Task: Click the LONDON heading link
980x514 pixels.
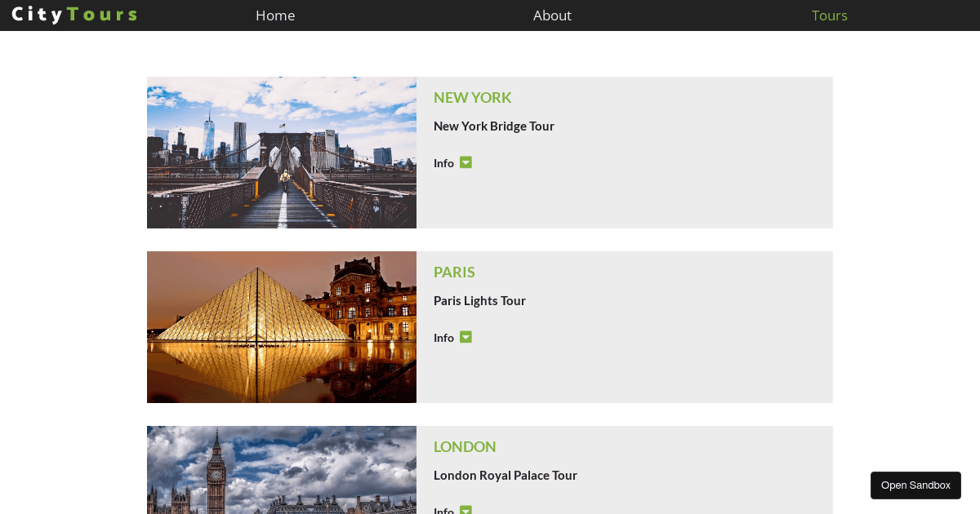Action: coord(465,446)
